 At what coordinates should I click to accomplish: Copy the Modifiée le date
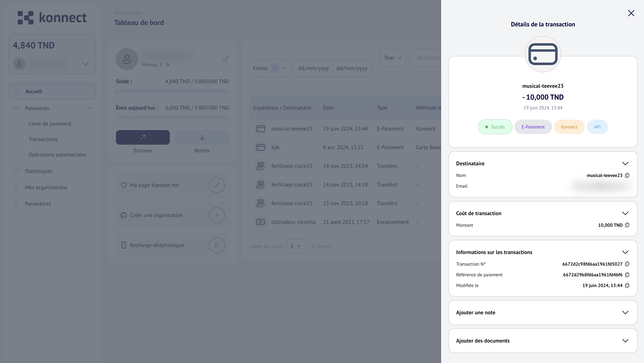click(x=627, y=285)
